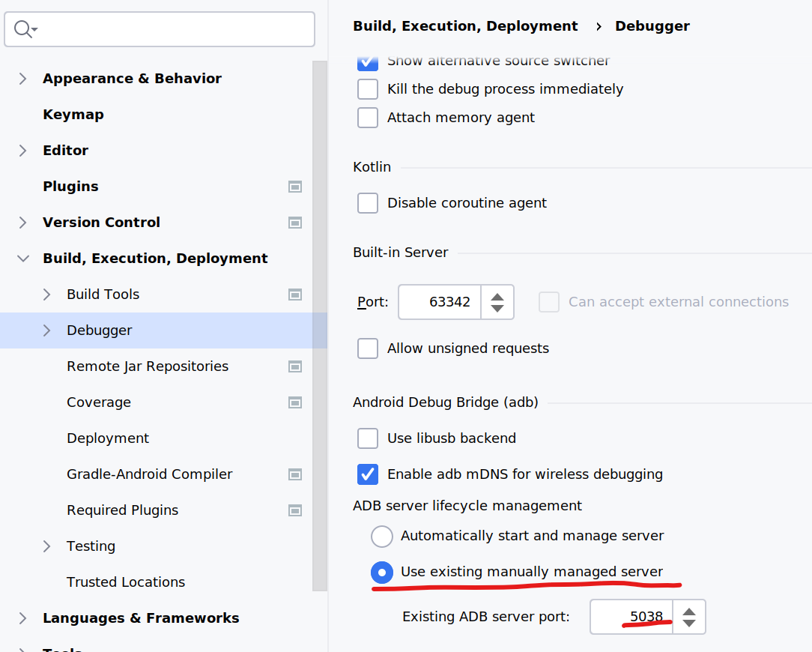This screenshot has width=812, height=652.
Task: Increase the Built-in Server port value
Action: (497, 296)
